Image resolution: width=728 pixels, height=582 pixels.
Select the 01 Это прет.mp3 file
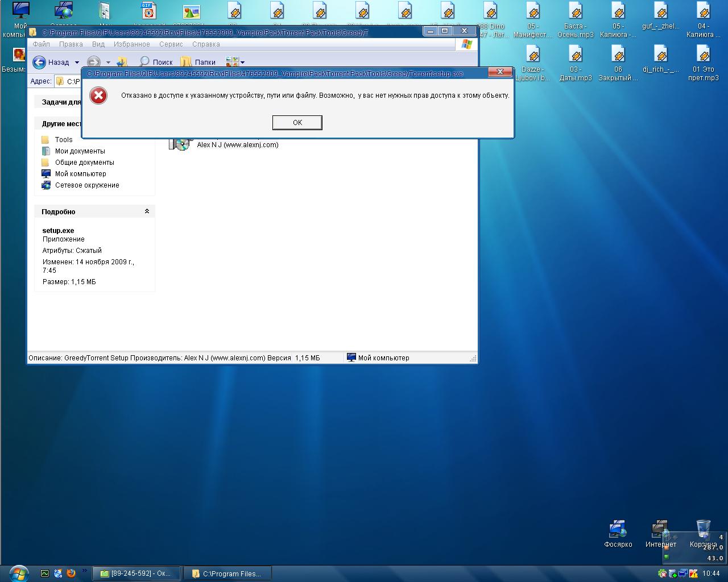pyautogui.click(x=704, y=55)
